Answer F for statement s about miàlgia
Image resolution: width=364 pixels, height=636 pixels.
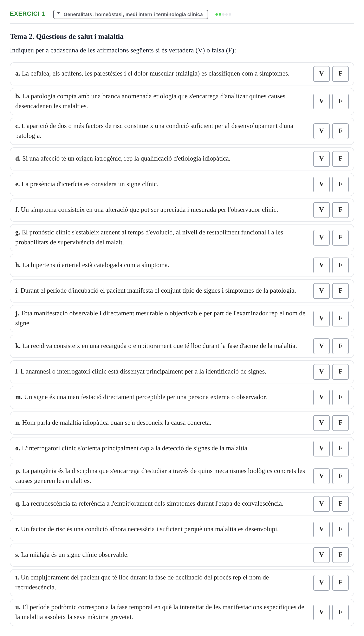point(340,555)
